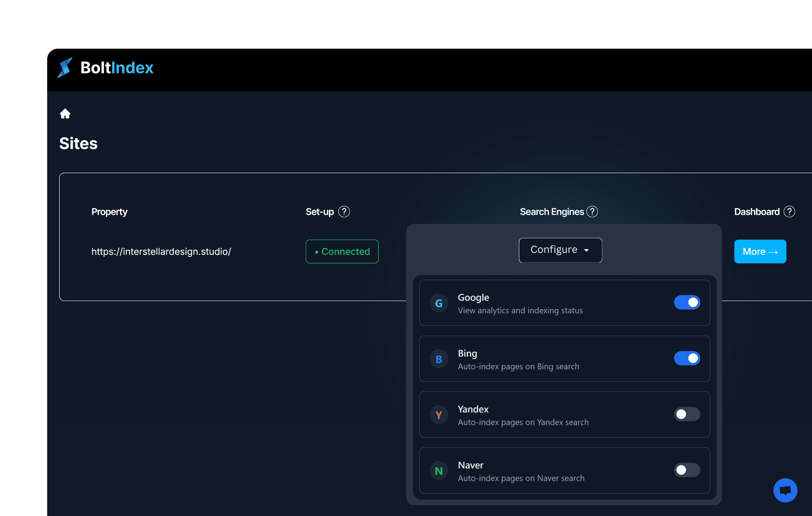Click the Connected status badge

[342, 252]
